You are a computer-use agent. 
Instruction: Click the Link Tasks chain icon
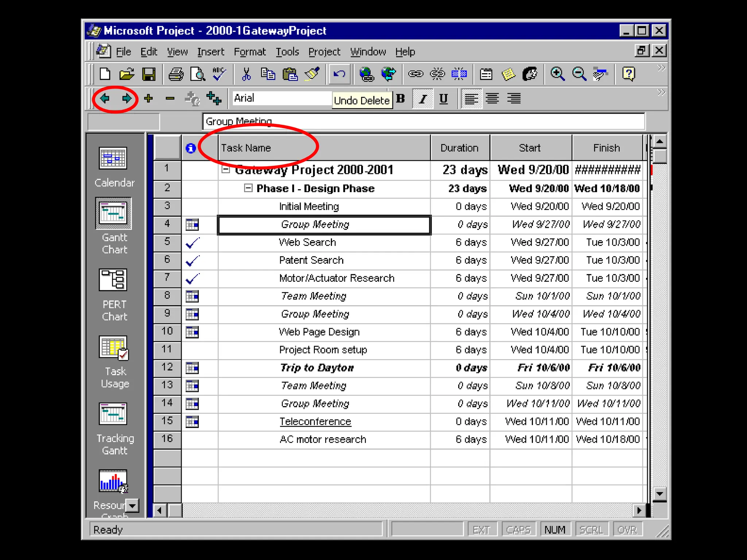415,74
